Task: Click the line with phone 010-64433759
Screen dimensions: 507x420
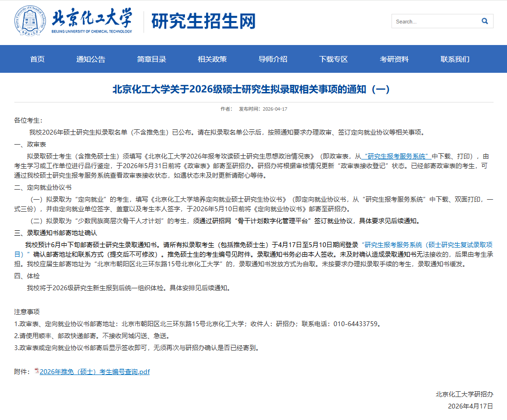Action: [x=198, y=324]
